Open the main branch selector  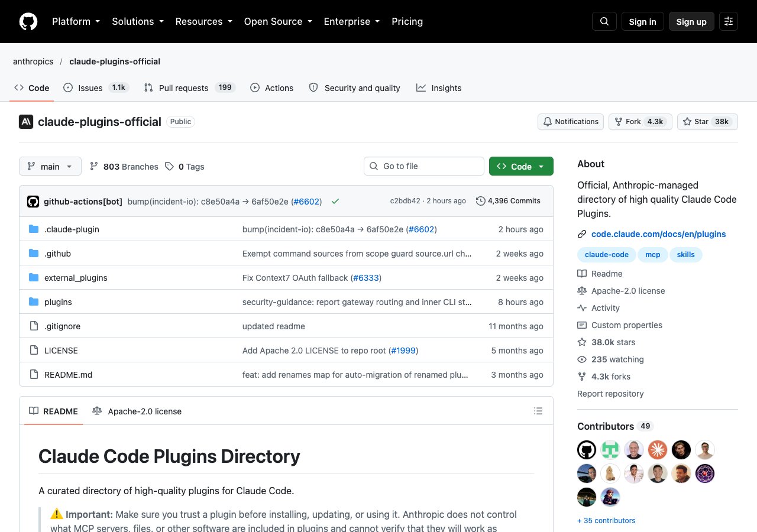[x=50, y=166]
